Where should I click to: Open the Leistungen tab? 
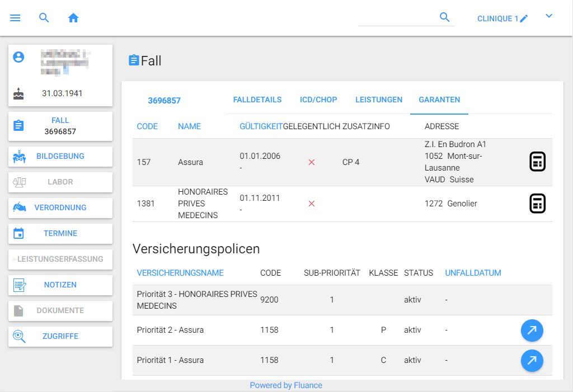[x=379, y=100]
